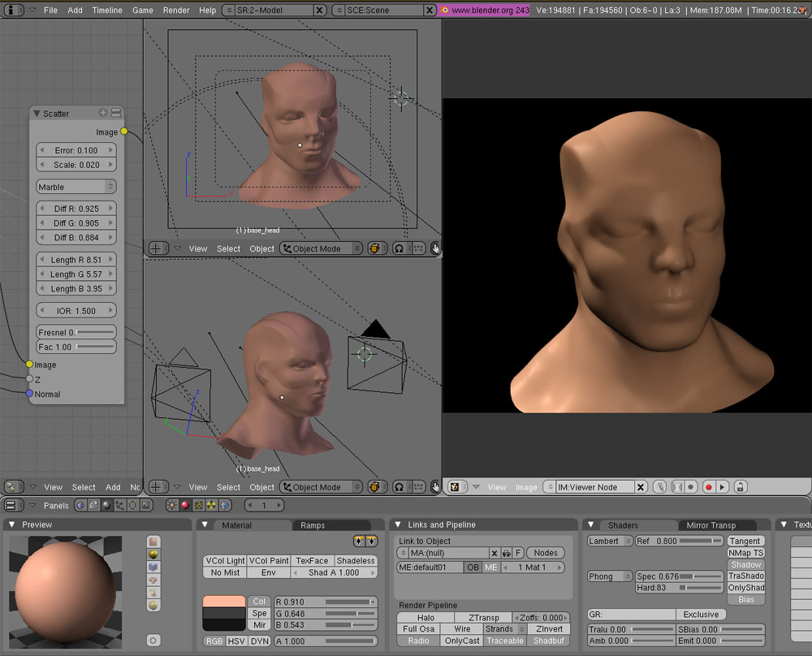Toggle the Traceable option
The width and height of the screenshot is (812, 656).
(x=505, y=641)
